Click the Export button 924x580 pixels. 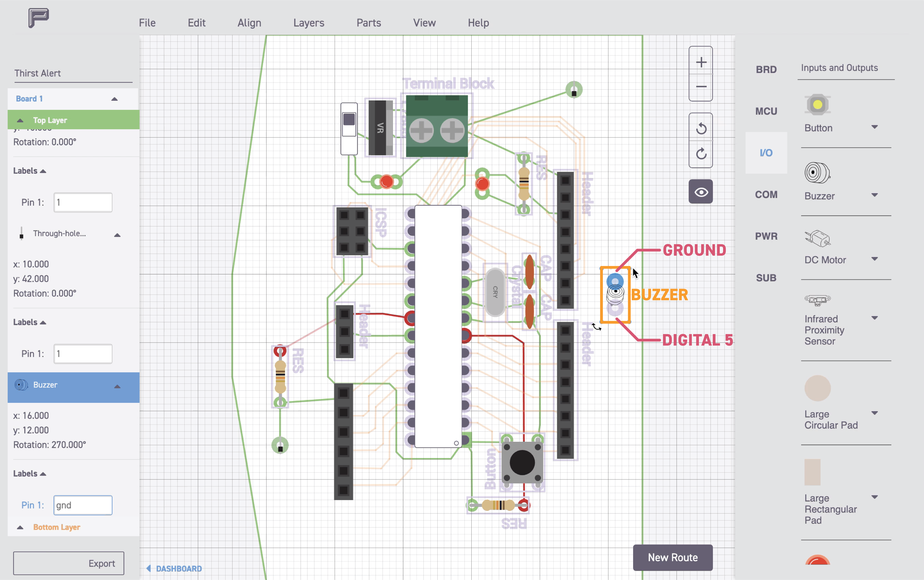click(x=68, y=563)
